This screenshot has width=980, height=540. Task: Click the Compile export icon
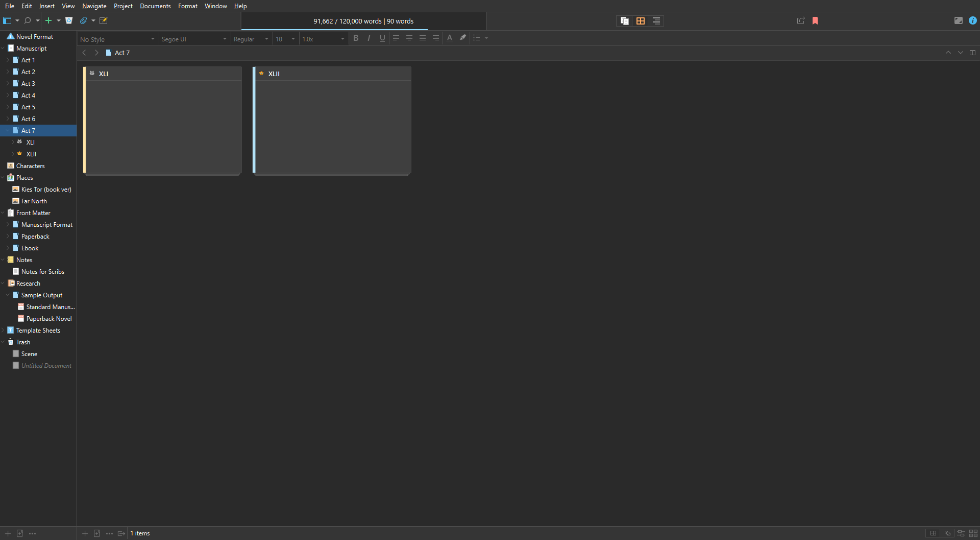[x=800, y=21]
